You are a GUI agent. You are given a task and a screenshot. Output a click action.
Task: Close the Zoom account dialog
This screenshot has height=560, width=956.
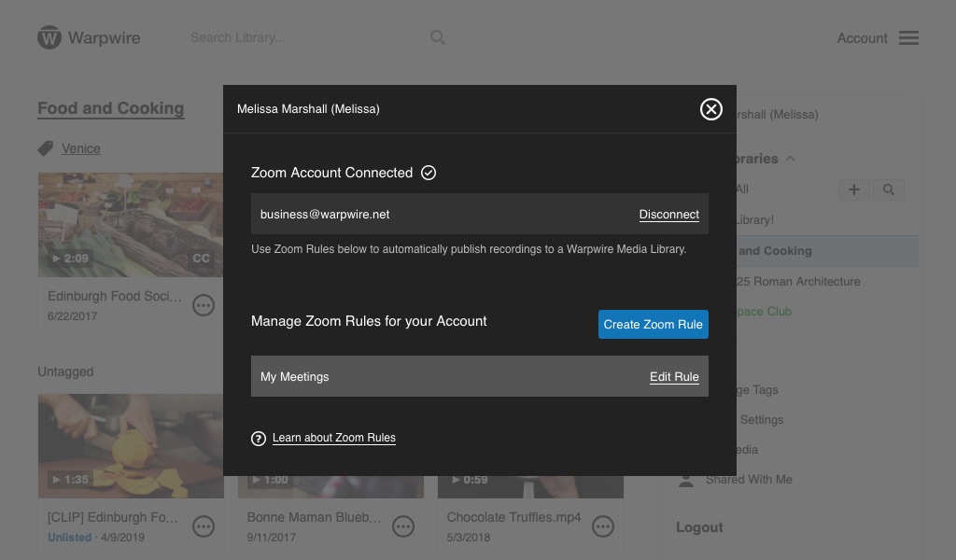pos(710,109)
